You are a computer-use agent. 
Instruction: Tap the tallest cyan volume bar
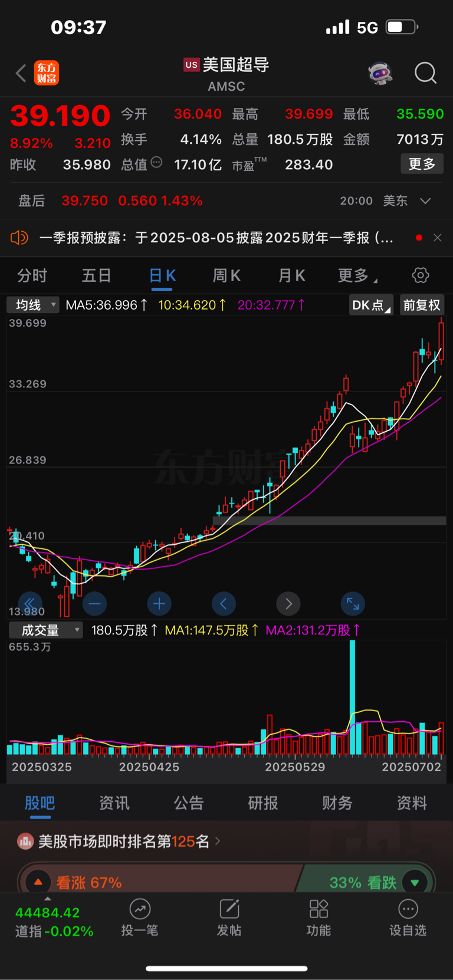point(352,698)
